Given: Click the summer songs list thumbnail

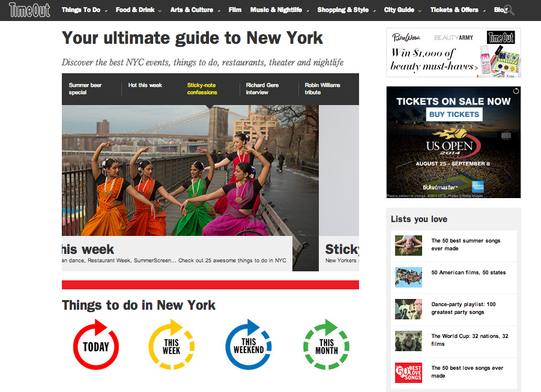Looking at the screenshot, I should click(408, 246).
